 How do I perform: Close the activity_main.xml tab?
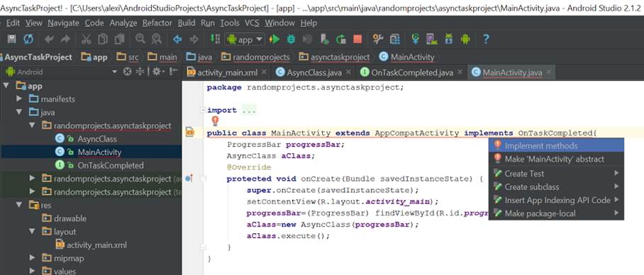(x=264, y=72)
